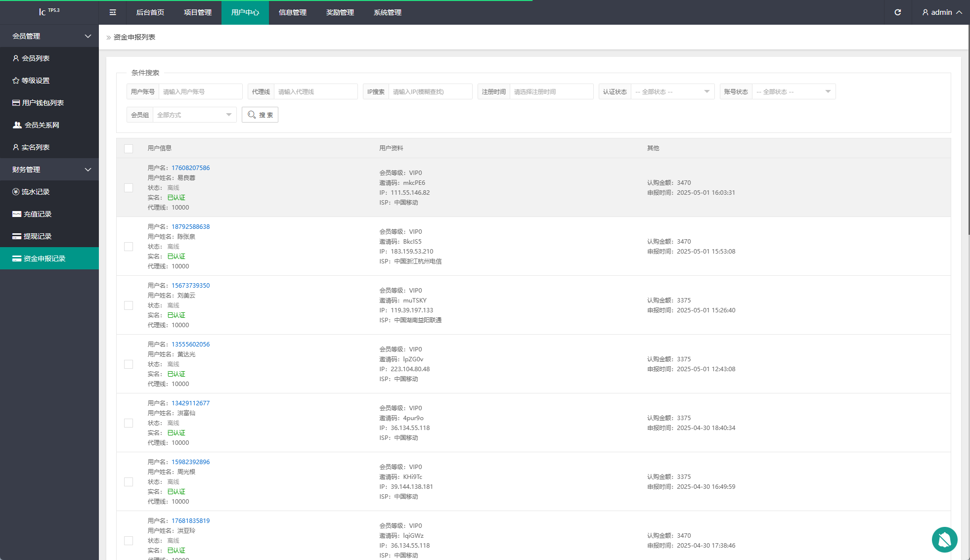970x560 pixels.
Task: Check the row for user 17608207586
Action: tap(129, 188)
